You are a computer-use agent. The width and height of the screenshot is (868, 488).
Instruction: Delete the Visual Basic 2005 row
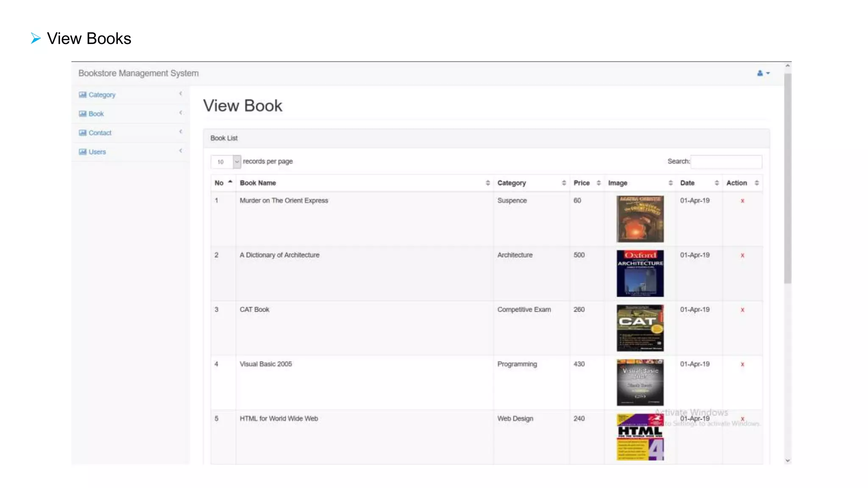[x=742, y=364]
